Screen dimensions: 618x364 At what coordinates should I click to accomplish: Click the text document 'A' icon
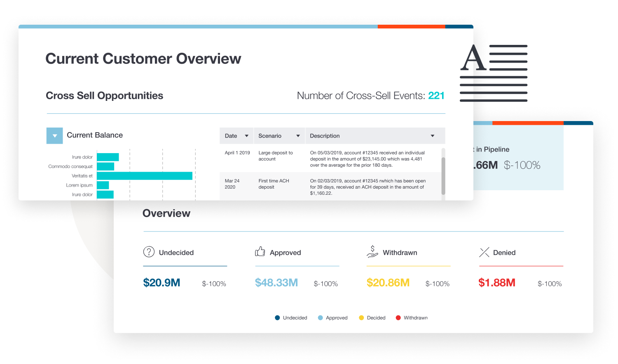(494, 73)
